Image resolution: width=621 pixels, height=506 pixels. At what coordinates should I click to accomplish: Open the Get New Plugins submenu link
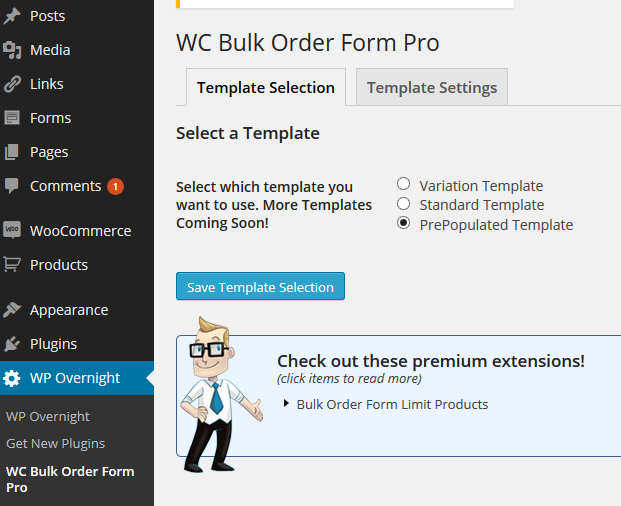[55, 443]
